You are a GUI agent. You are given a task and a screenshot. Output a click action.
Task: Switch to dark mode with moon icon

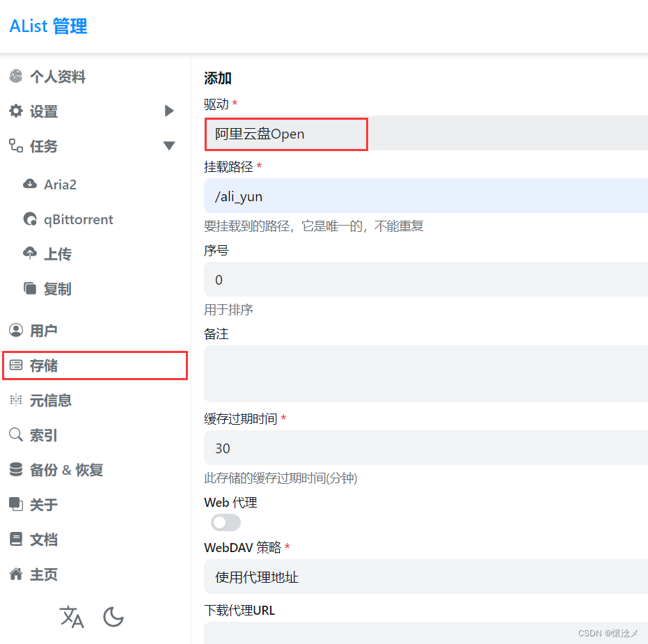(113, 618)
